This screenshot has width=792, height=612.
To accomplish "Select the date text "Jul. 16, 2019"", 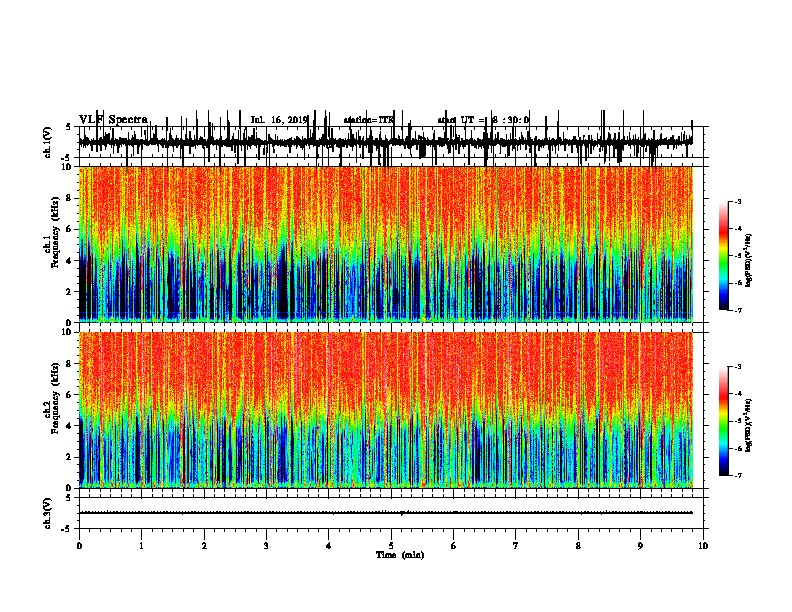I will click(279, 120).
